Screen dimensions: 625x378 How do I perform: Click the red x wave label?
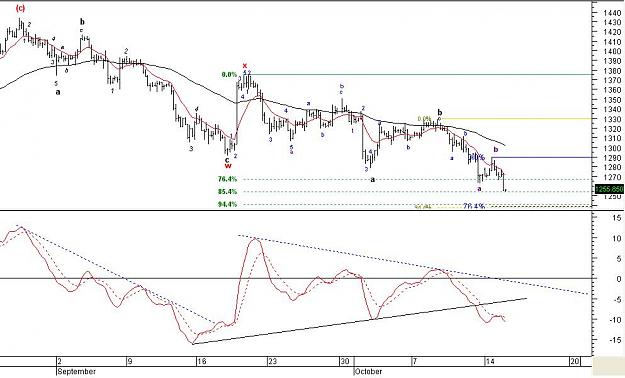pos(245,66)
